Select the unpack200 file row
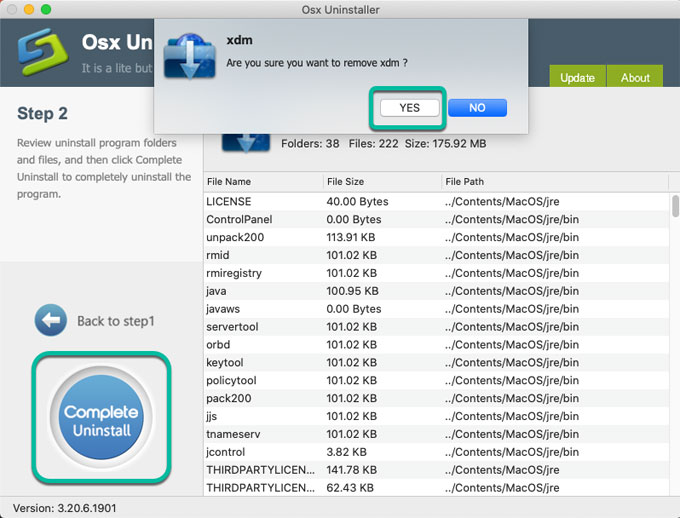The height and width of the screenshot is (518, 680). pyautogui.click(x=436, y=237)
